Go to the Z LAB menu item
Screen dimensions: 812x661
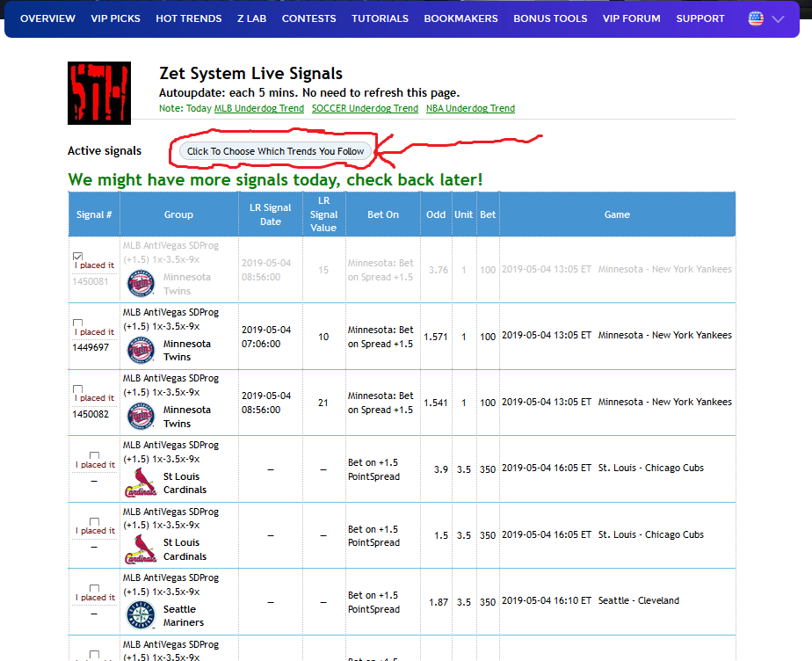(x=251, y=18)
